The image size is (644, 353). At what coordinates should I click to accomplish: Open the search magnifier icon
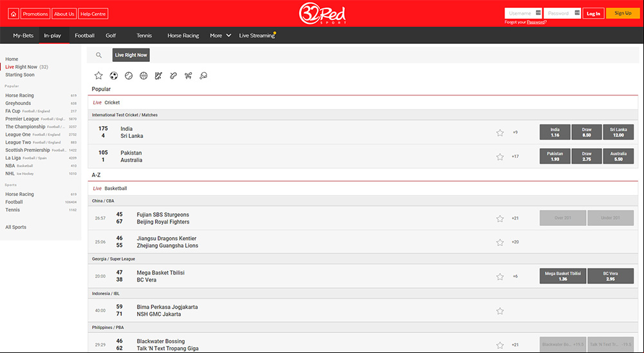coord(98,55)
